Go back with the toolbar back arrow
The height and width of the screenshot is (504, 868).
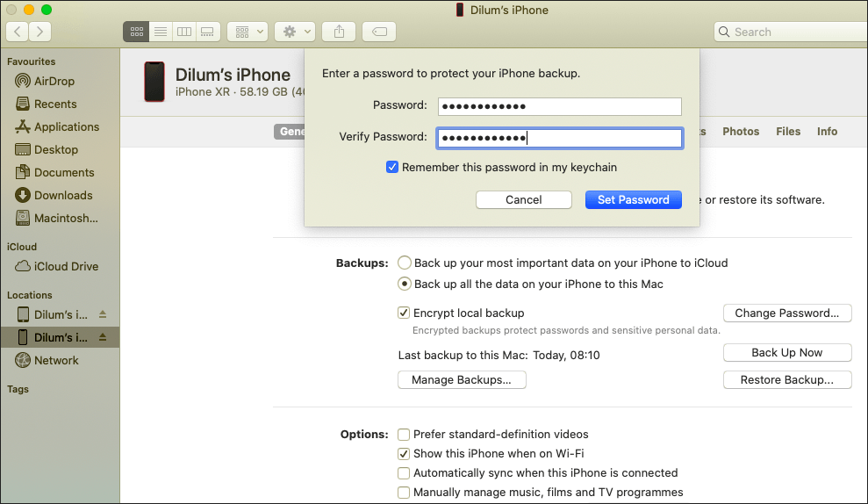(18, 32)
